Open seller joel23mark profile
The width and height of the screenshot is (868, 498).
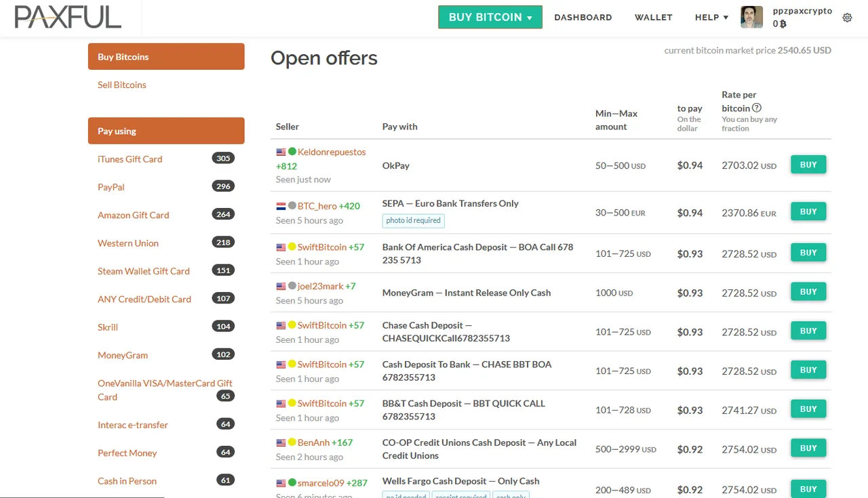[x=320, y=286]
